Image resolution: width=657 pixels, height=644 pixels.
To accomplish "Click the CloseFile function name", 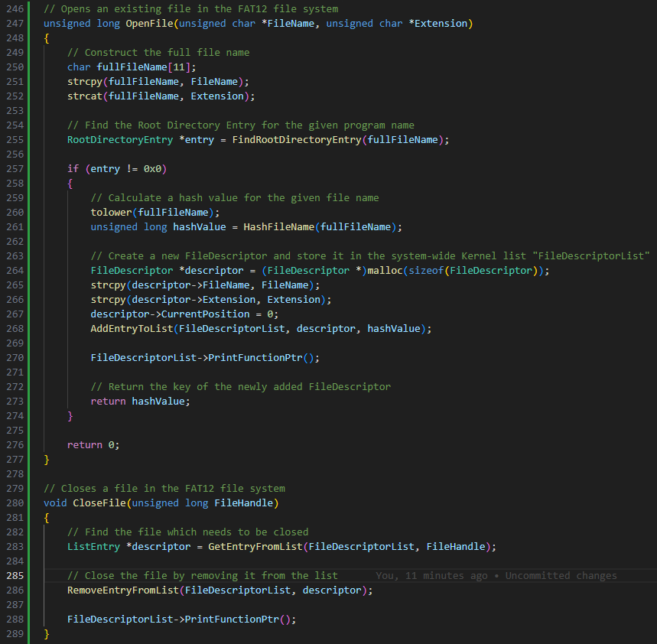I will 99,503.
